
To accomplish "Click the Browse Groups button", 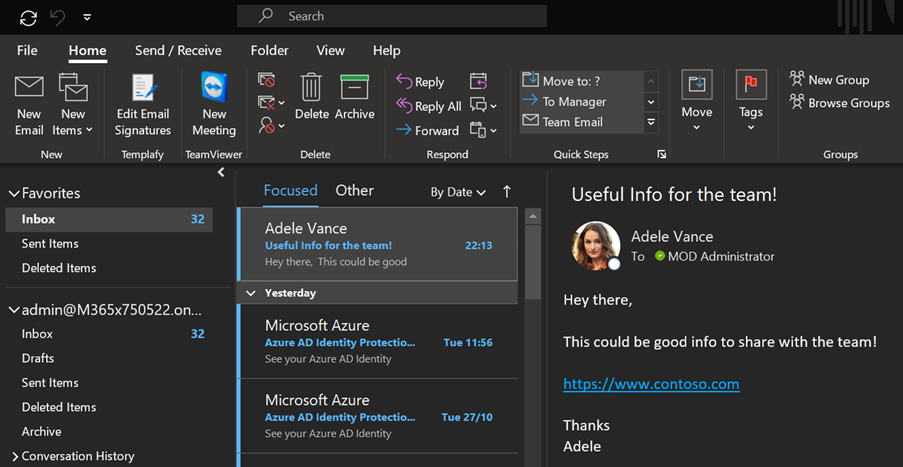I will 840,103.
